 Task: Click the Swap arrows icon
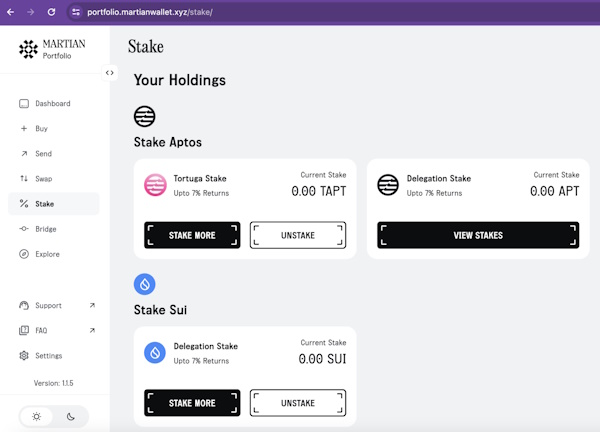tap(24, 179)
